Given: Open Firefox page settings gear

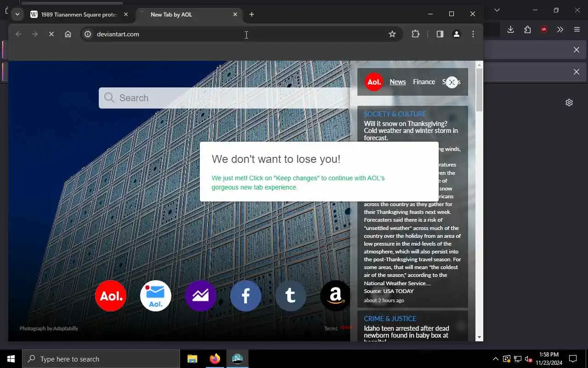Looking at the screenshot, I should tap(569, 103).
